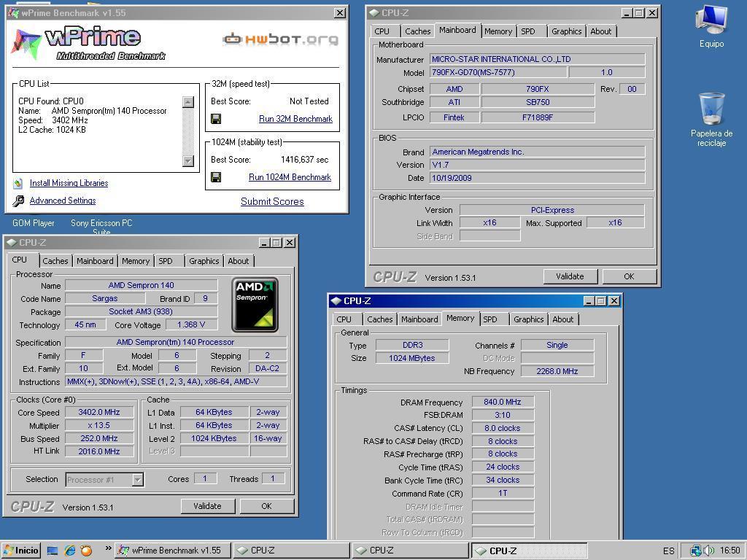Click OK in CPU tab window
The image size is (747, 560).
click(266, 506)
